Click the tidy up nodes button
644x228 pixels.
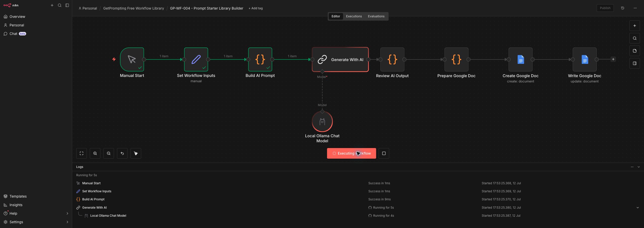click(x=136, y=153)
